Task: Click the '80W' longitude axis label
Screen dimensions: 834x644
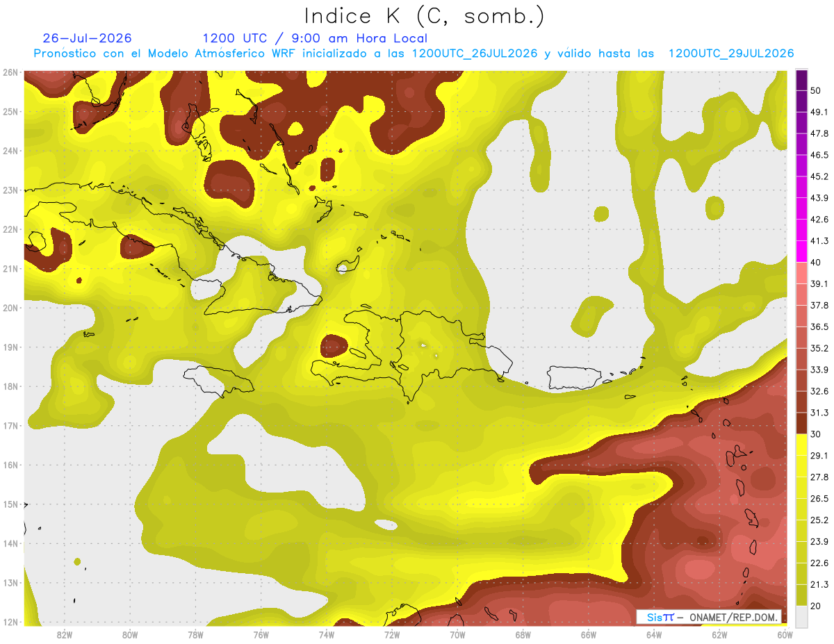Action: [130, 634]
